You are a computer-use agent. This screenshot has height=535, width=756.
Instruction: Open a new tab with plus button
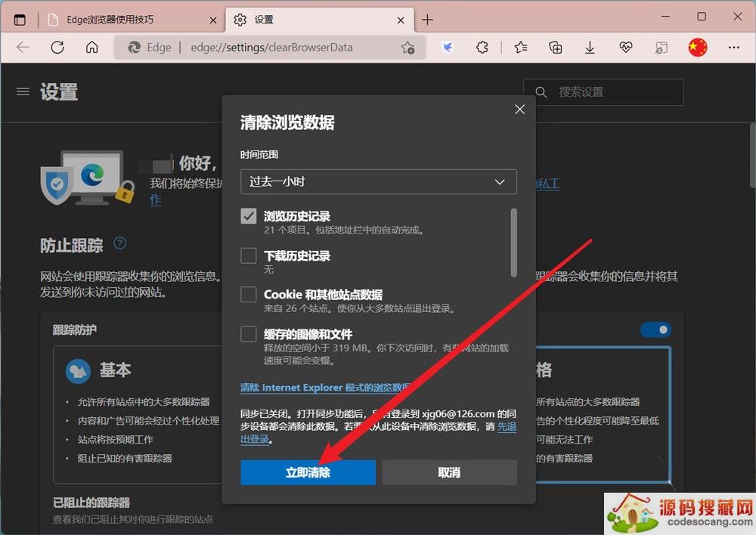tap(427, 20)
